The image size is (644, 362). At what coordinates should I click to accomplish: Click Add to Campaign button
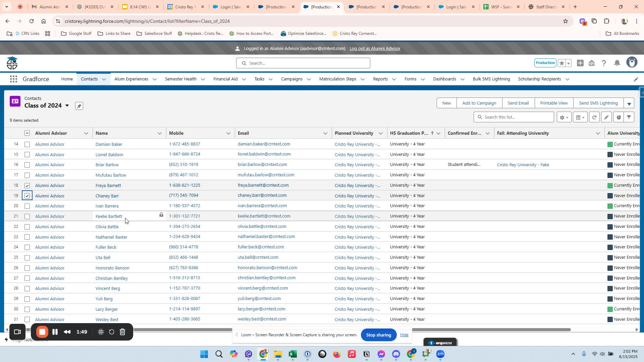(479, 103)
